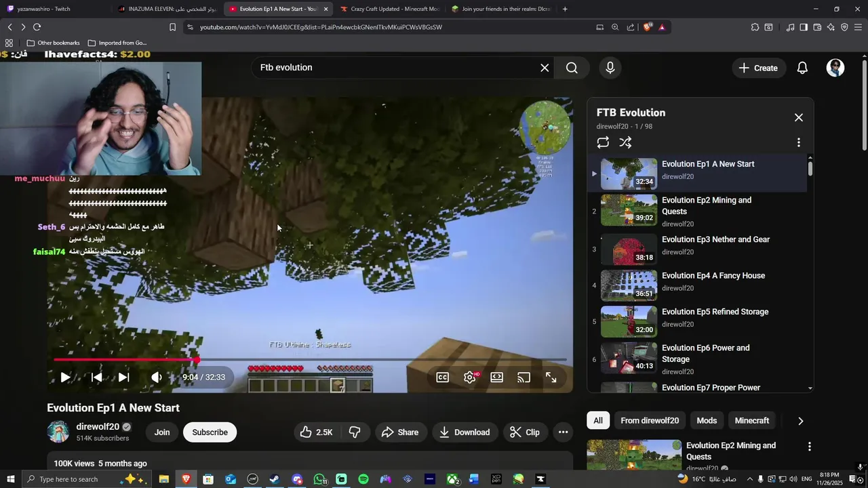Screen dimensions: 868x488
Task: Open the account avatar menu
Action: coord(835,68)
